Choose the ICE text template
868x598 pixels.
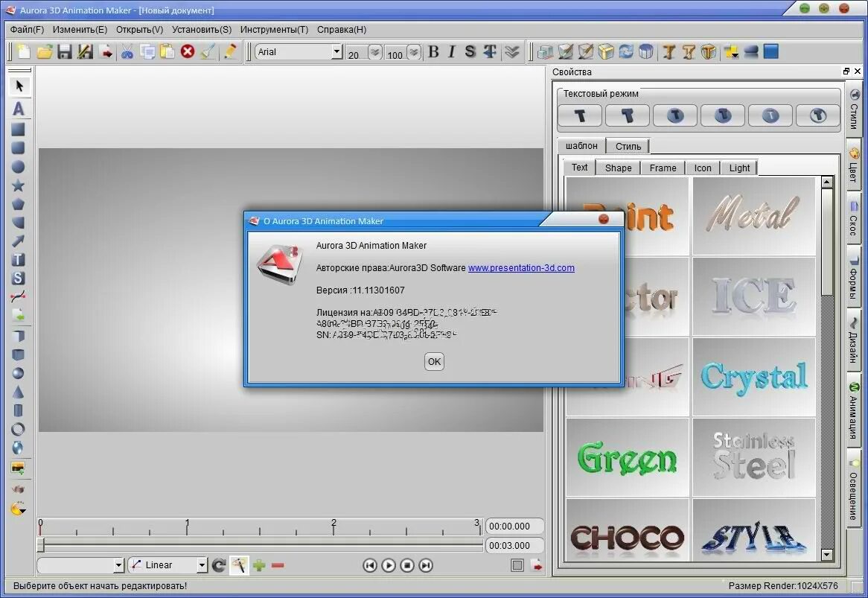pos(754,296)
